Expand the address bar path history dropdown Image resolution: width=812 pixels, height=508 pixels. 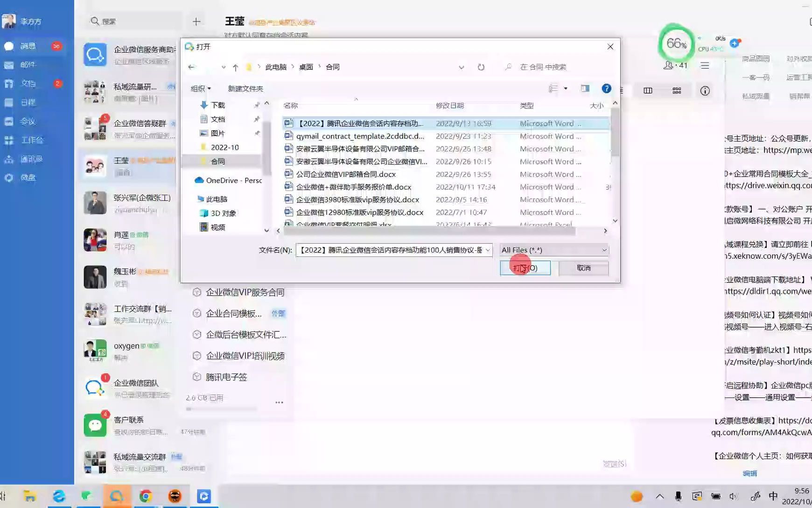461,67
